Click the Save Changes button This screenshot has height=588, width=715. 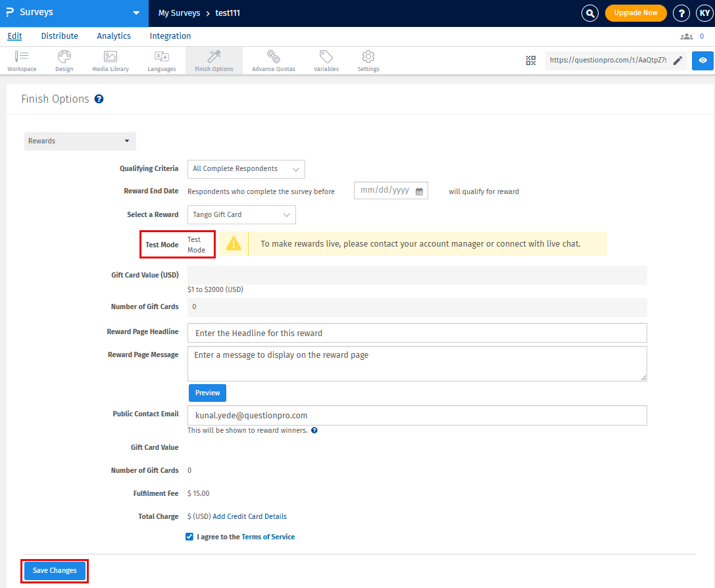[55, 570]
